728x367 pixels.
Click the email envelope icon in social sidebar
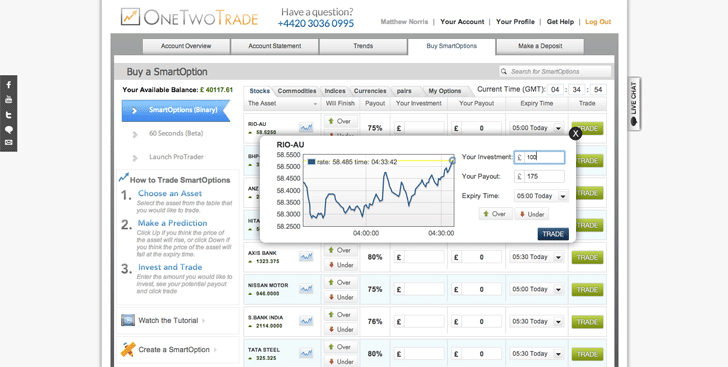8,143
